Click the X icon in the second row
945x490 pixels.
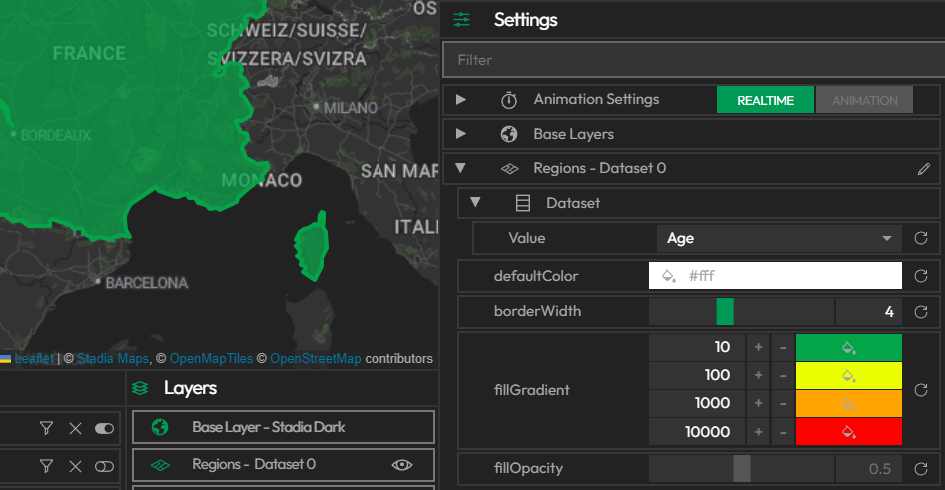tap(74, 466)
